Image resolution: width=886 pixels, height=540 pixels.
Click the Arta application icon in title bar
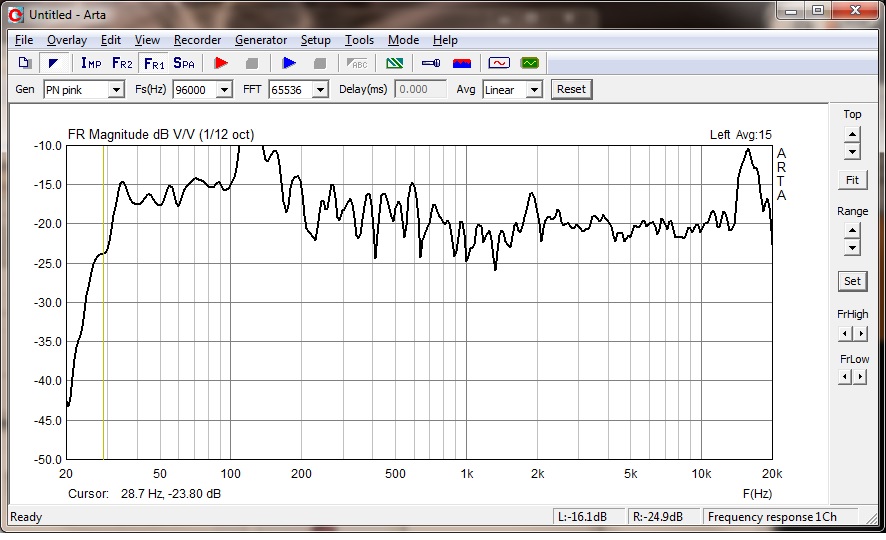[16, 15]
